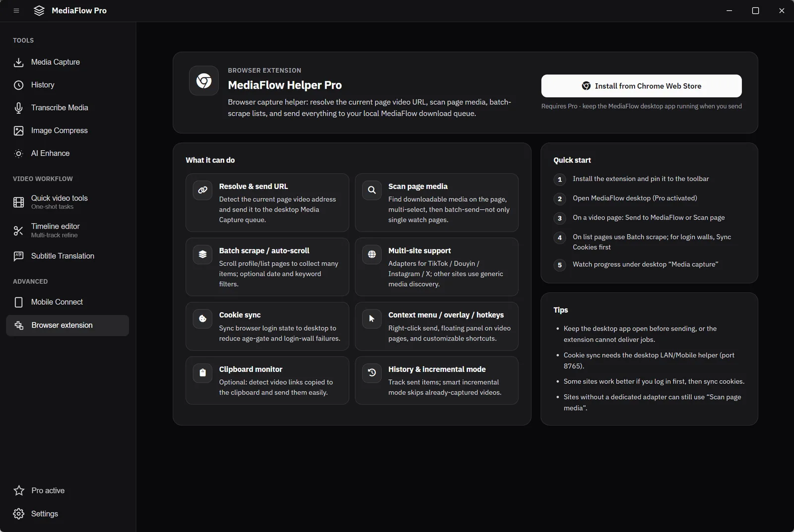The width and height of the screenshot is (794, 532).
Task: Click the Resolve & send URL card title
Action: 253,186
